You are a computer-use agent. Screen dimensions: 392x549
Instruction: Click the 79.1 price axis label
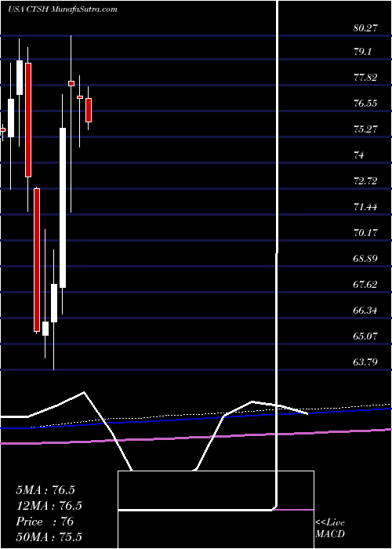coord(363,52)
